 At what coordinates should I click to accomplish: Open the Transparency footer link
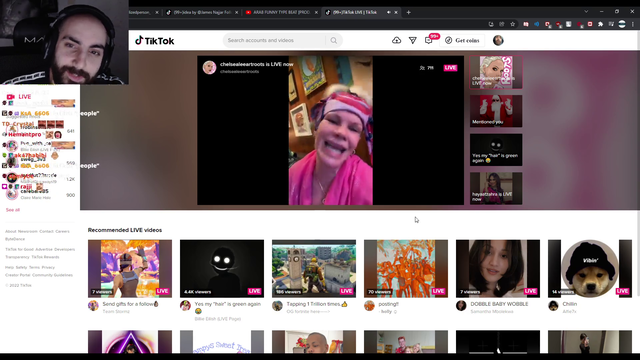point(17,257)
